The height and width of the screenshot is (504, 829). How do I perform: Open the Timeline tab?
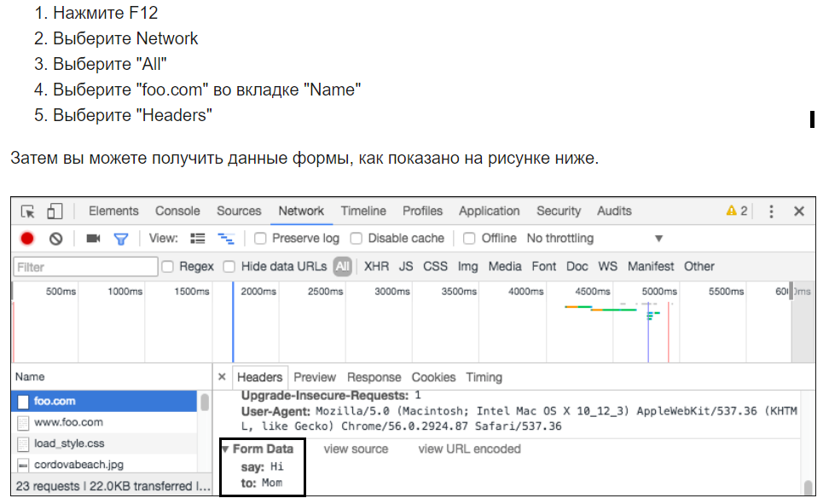click(x=363, y=211)
